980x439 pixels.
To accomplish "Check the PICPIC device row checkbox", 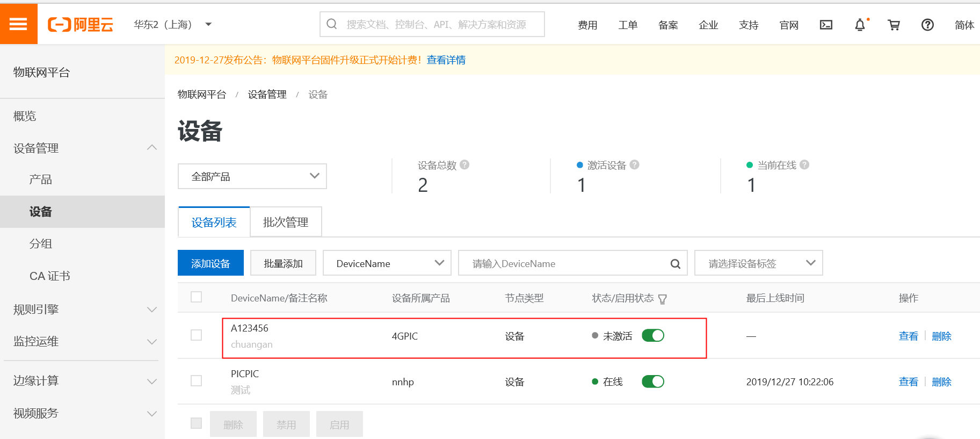I will 197,381.
